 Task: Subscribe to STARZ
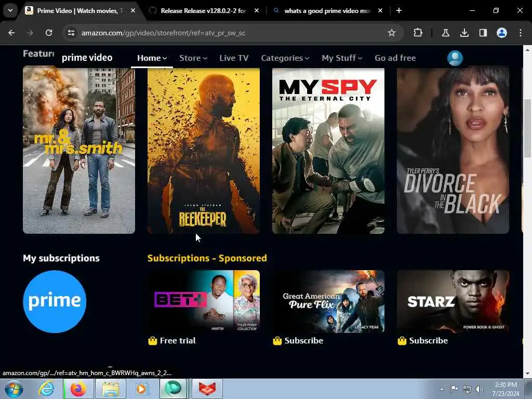[423, 341]
